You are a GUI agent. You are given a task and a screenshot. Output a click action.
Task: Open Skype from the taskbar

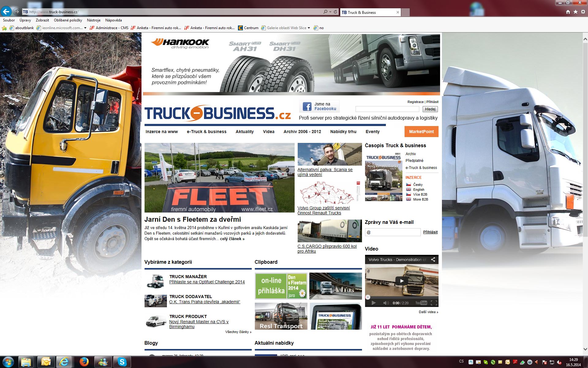122,362
